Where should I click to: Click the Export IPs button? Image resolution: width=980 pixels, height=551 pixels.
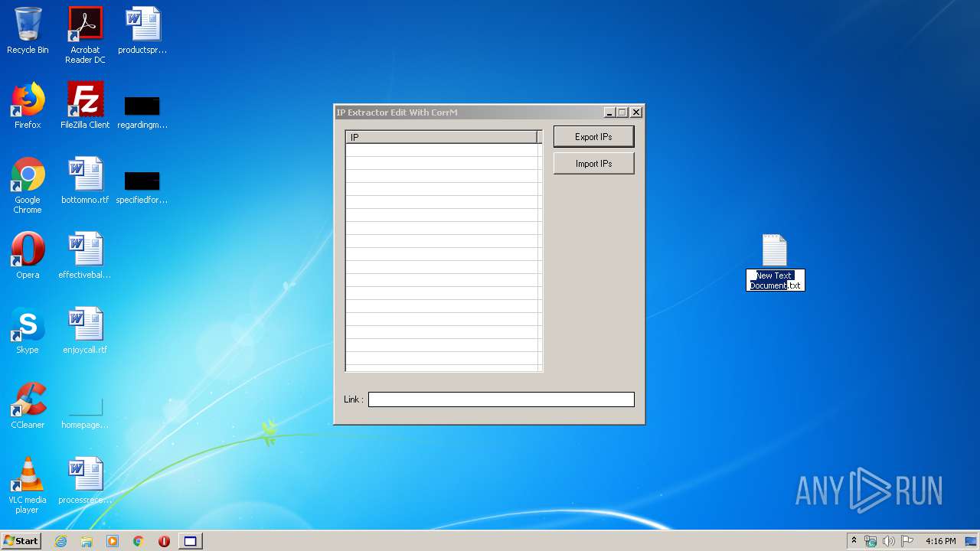click(593, 137)
